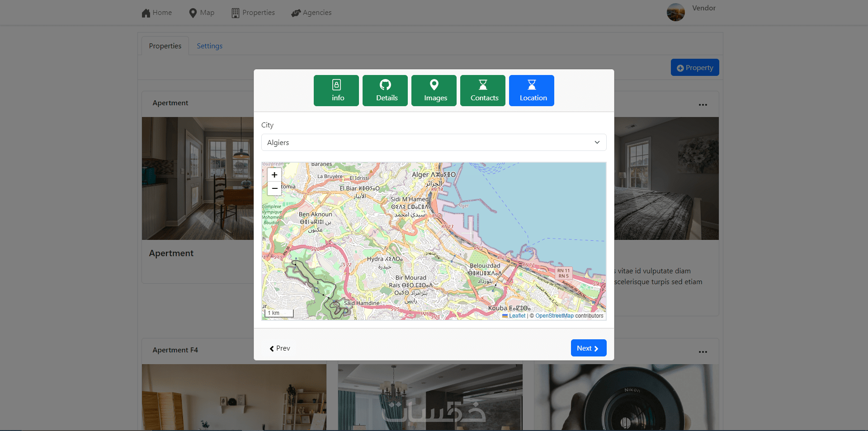Switch to the Details step
The width and height of the screenshot is (868, 431).
click(x=385, y=90)
